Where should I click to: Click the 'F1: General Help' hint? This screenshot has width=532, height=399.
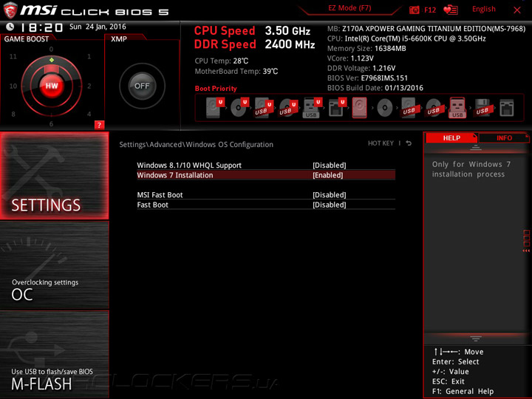pyautogui.click(x=463, y=391)
